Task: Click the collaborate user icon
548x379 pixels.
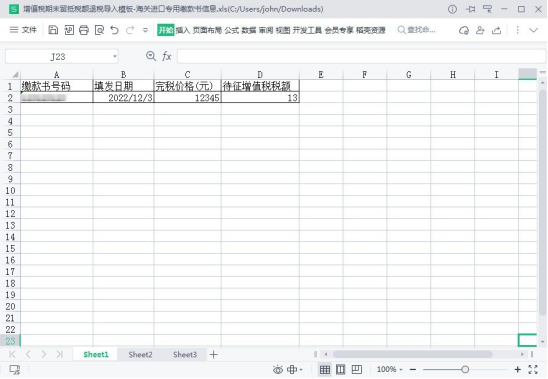Action: 480,30
